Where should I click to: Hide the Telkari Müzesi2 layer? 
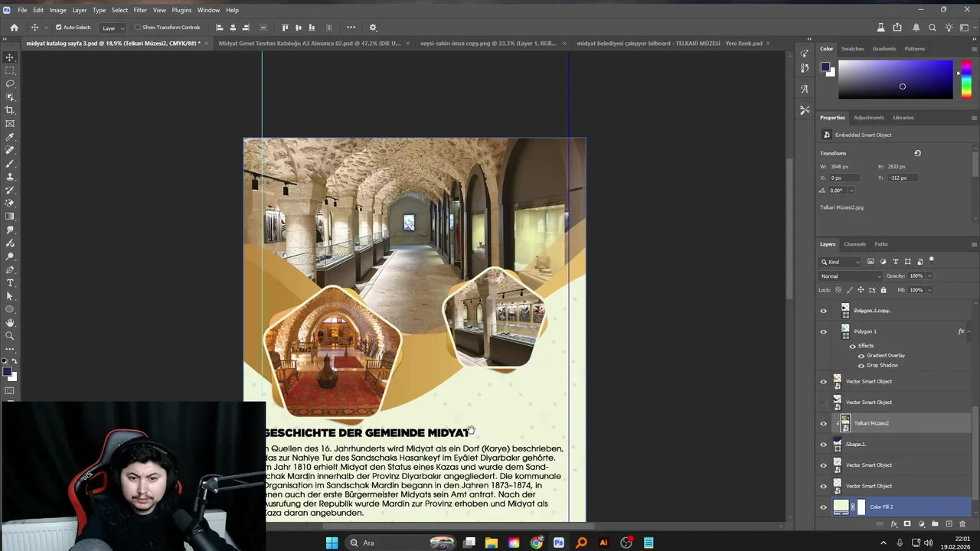824,423
